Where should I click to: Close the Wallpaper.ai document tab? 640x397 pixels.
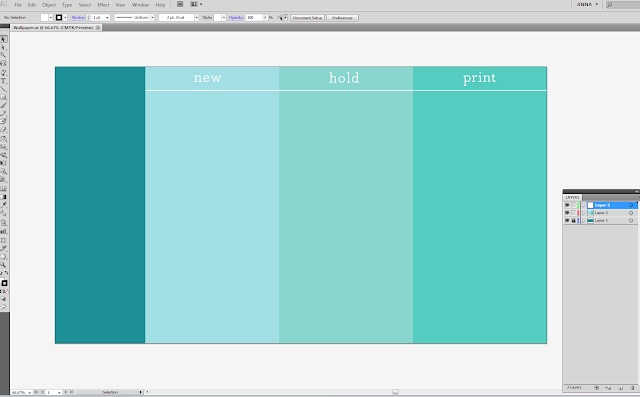coord(98,27)
